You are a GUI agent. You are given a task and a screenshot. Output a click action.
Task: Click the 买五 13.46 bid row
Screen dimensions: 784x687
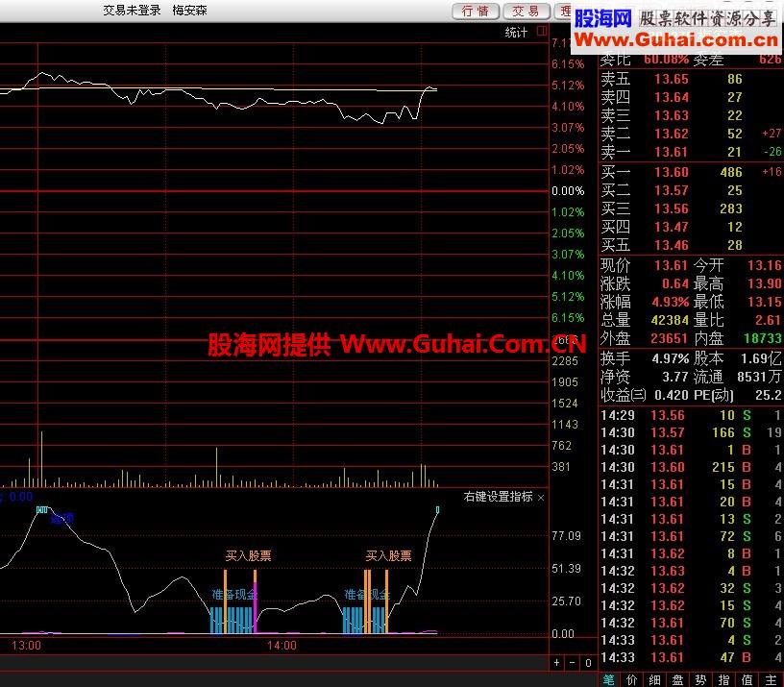click(x=691, y=245)
